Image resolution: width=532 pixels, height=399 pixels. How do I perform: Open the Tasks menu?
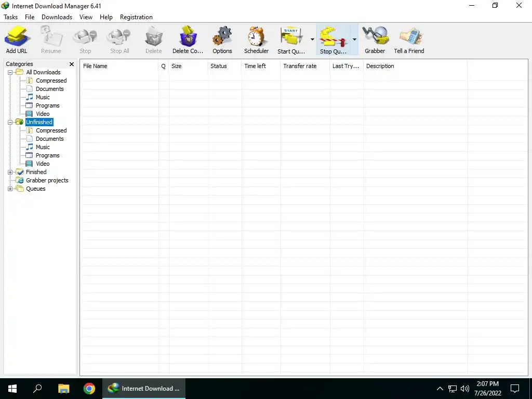coord(10,17)
